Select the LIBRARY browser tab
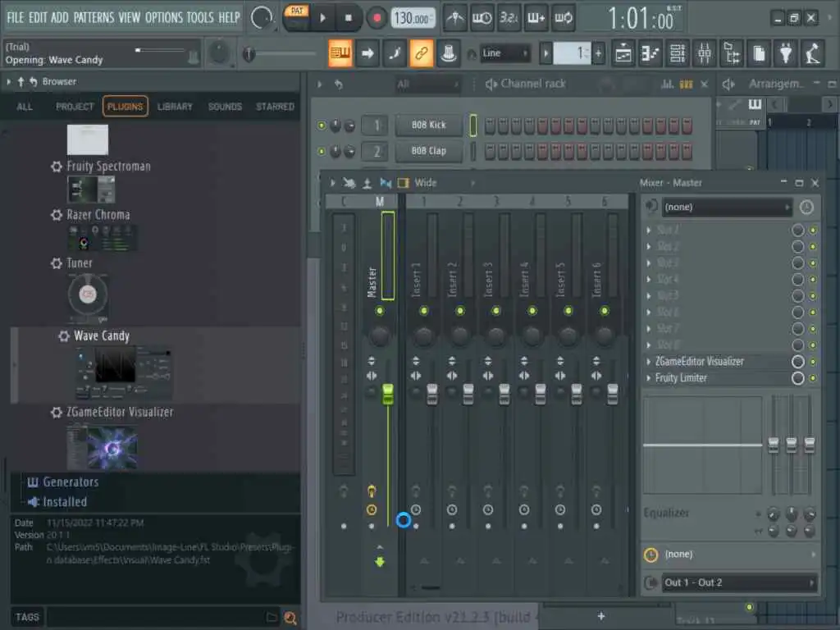 click(175, 107)
